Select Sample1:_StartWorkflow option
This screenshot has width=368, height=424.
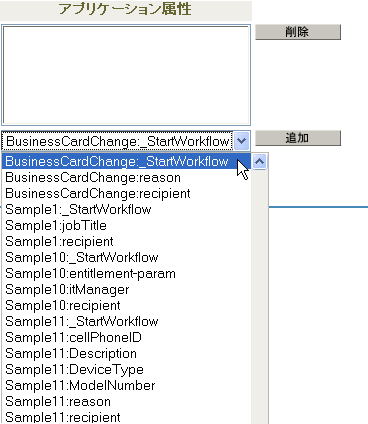126,209
